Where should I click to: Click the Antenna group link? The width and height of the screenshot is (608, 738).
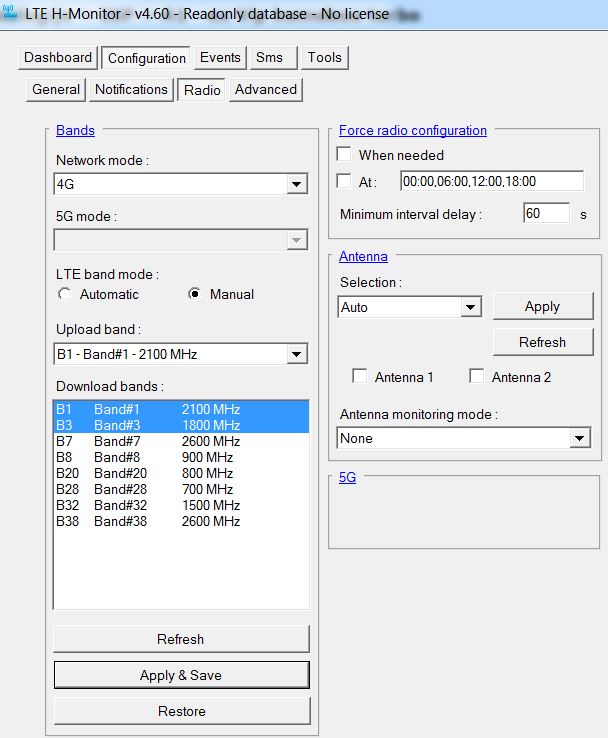point(363,257)
